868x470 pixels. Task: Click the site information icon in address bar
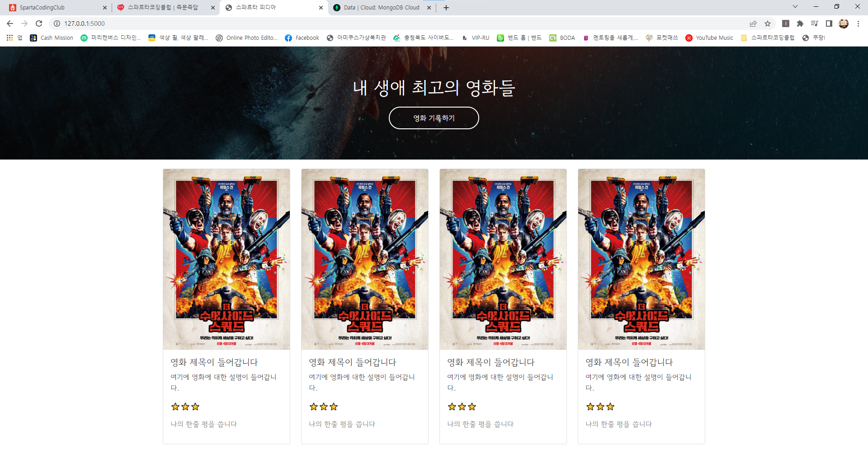click(57, 23)
